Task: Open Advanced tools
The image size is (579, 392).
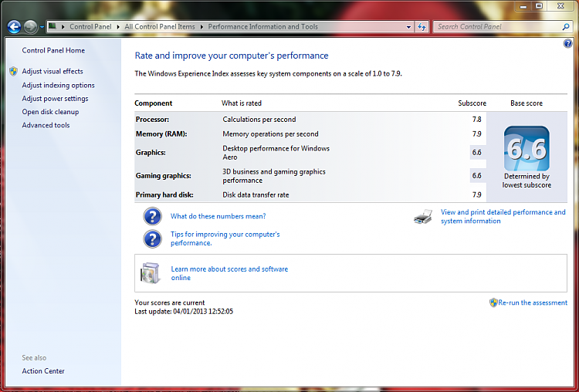Action: coord(46,125)
